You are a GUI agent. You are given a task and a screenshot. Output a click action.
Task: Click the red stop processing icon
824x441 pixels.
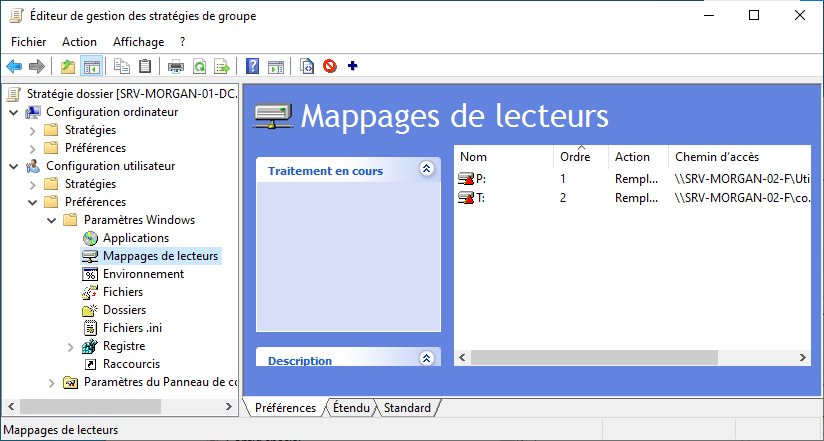click(x=329, y=67)
